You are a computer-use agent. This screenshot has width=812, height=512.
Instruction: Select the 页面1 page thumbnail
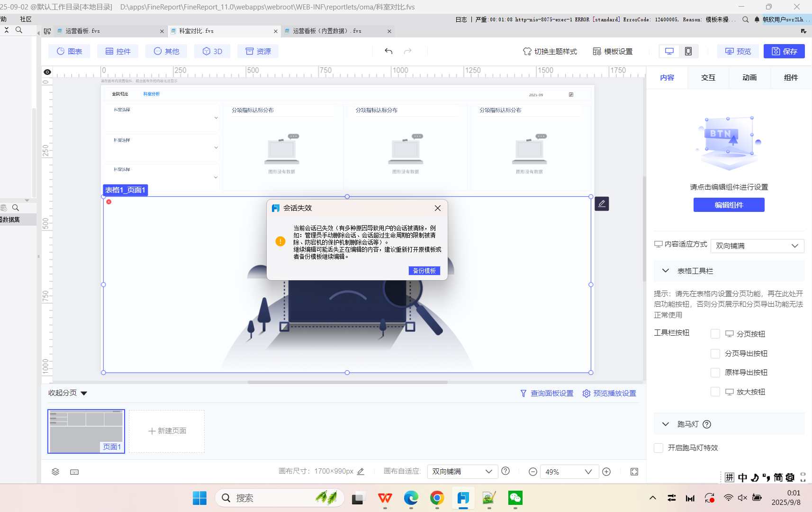(x=86, y=431)
